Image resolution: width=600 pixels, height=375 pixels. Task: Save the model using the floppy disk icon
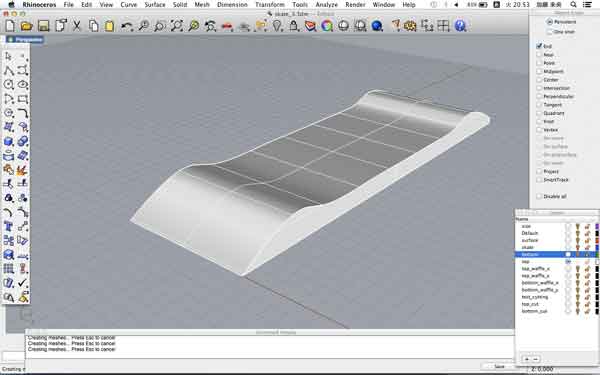pyautogui.click(x=44, y=26)
